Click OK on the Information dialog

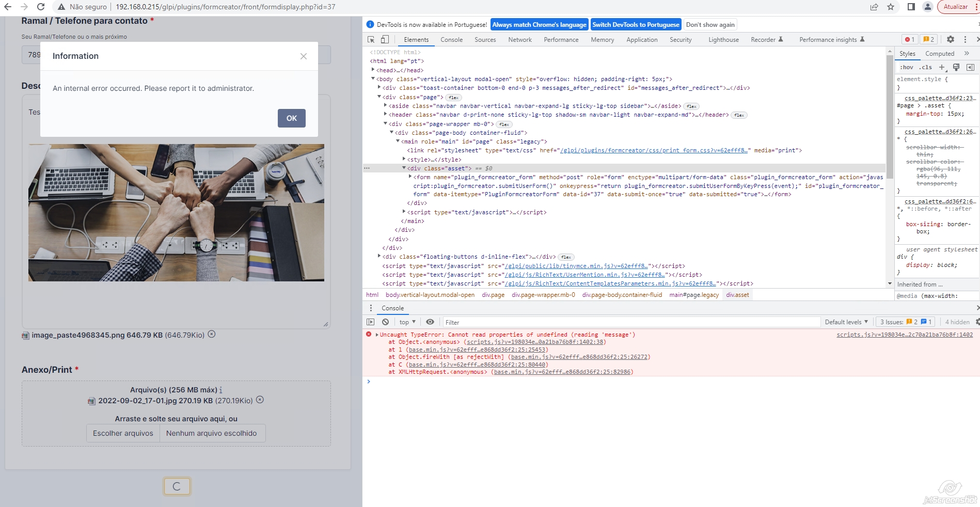[291, 118]
